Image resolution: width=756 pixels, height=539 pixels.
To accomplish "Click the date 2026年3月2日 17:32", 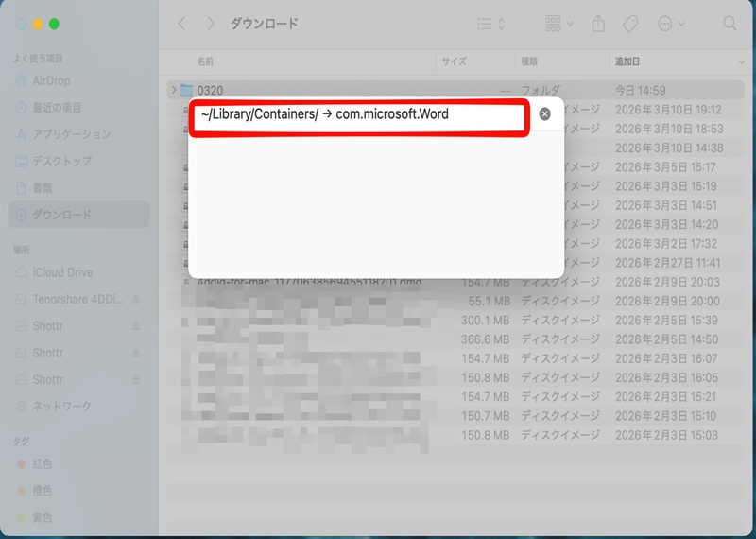I will coord(666,244).
